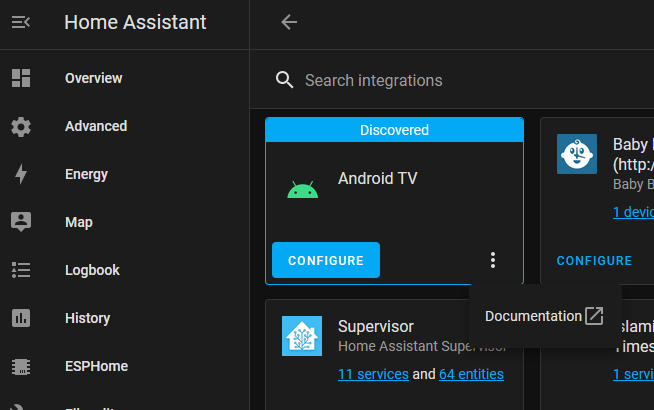The image size is (654, 410).
Task: Open the Advanced sidebar item
Action: [96, 126]
